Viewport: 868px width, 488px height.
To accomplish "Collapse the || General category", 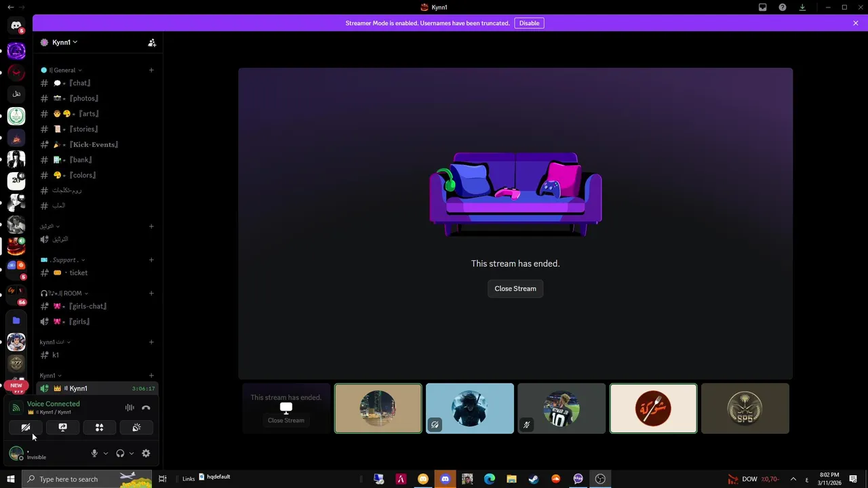I will [x=62, y=70].
